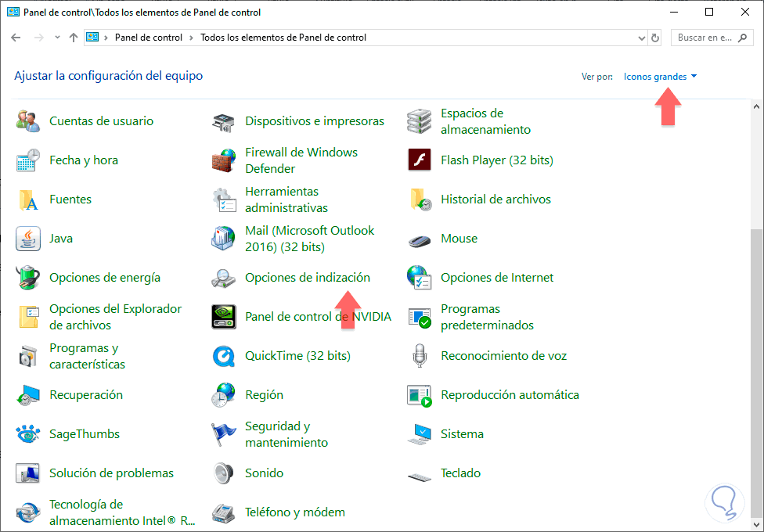Viewport: 764px width, 532px height.
Task: Open the Firewall de Windows Defender icon
Action: pos(224,160)
